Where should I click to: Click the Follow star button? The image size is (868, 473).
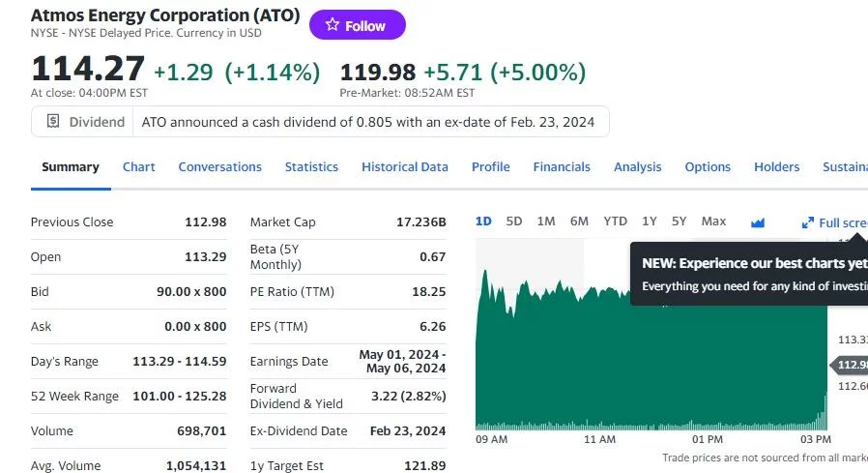(357, 26)
